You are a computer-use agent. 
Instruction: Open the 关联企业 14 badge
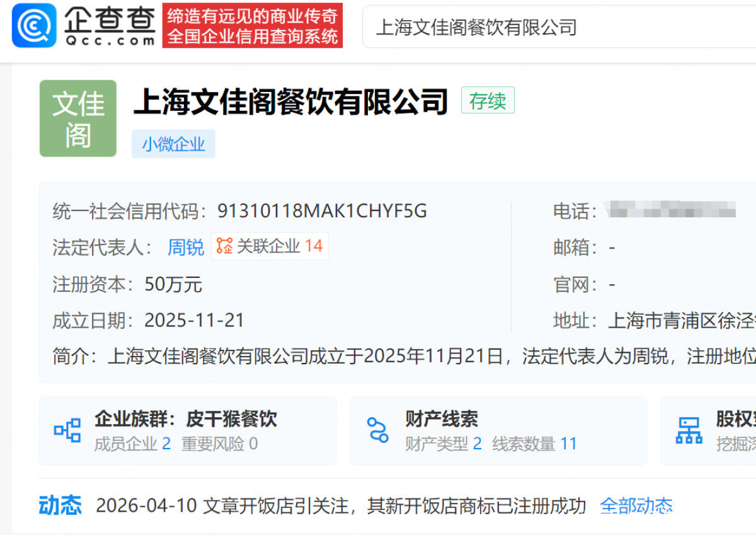270,246
